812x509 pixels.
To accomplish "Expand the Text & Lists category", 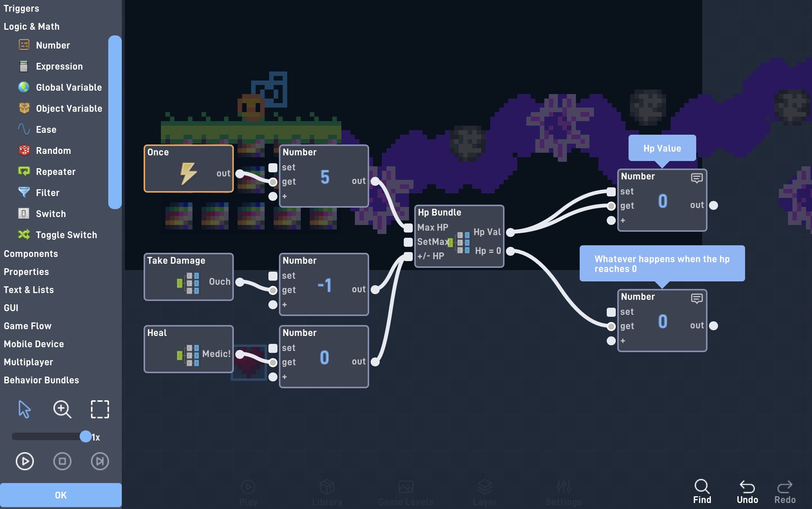I will click(x=29, y=290).
